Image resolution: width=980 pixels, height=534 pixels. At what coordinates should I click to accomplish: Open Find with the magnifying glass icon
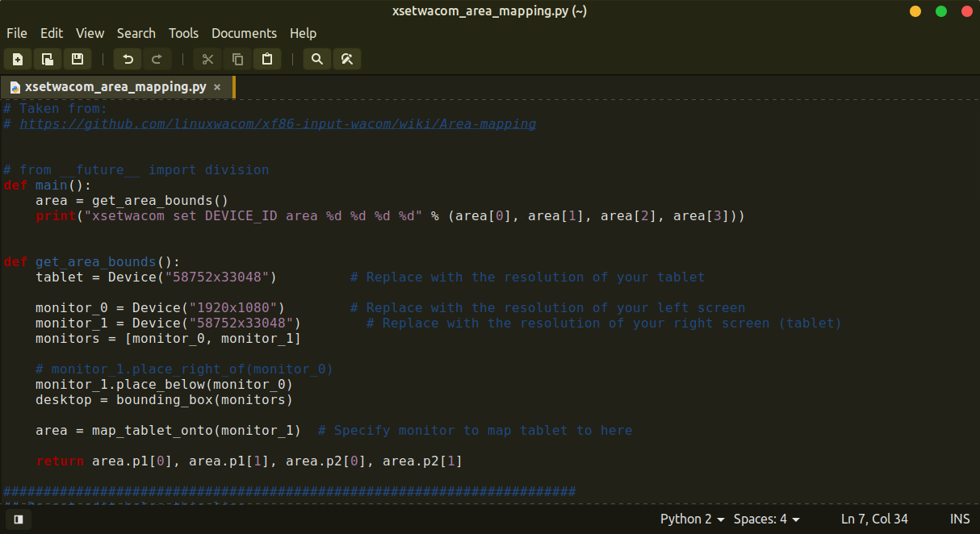point(317,59)
